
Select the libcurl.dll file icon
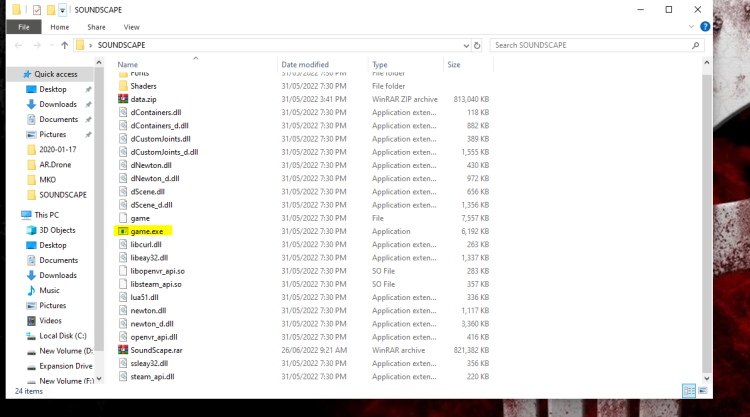[x=123, y=244]
